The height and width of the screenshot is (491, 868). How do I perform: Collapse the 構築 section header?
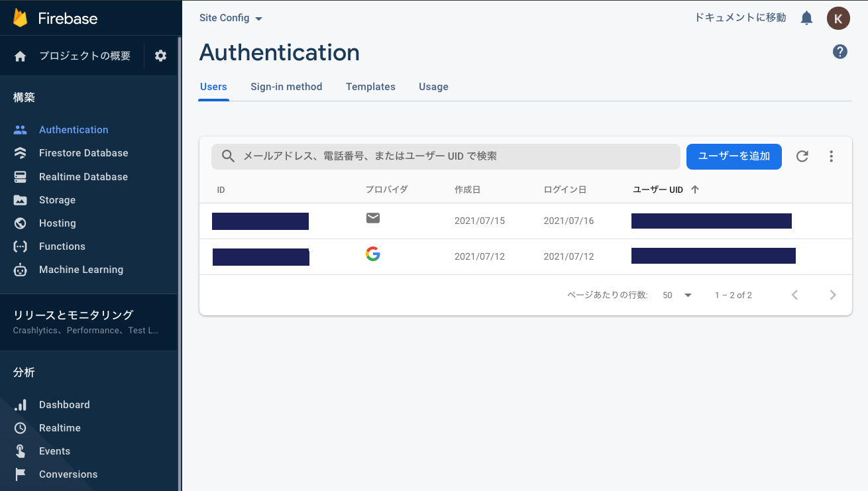click(24, 97)
